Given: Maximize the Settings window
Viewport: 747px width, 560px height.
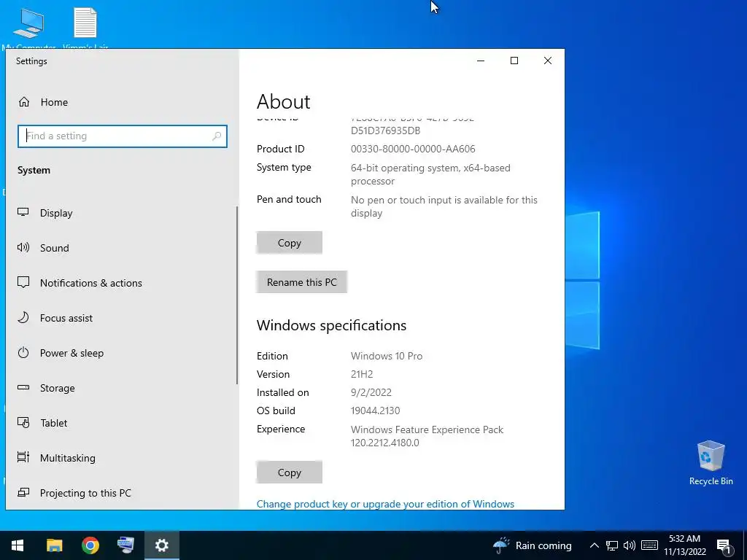Looking at the screenshot, I should (x=514, y=61).
